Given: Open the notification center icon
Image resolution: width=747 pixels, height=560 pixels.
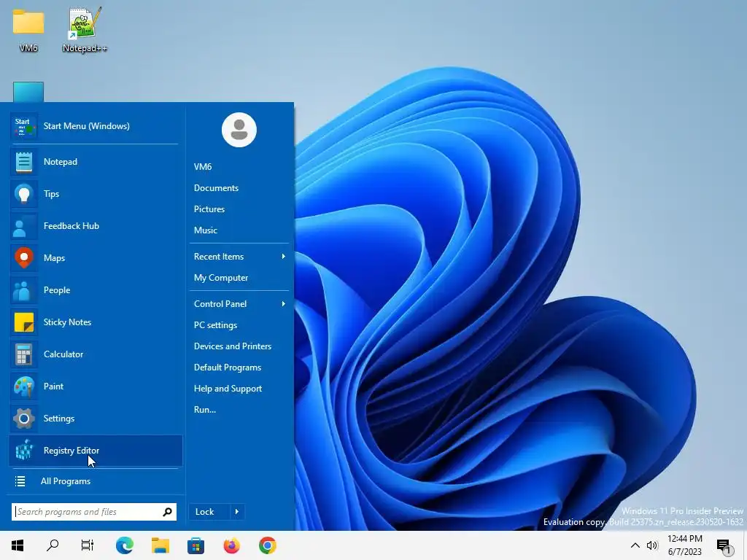Looking at the screenshot, I should point(724,545).
